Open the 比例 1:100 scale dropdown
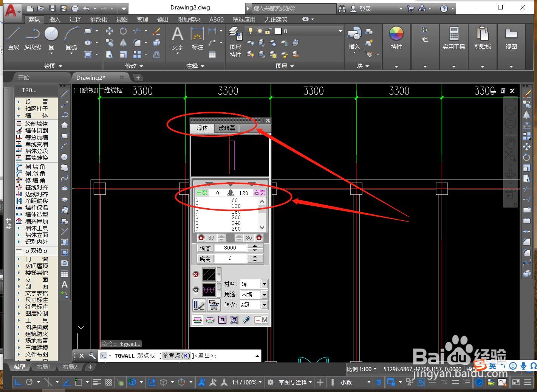This screenshot has height=392, width=537. 362,369
